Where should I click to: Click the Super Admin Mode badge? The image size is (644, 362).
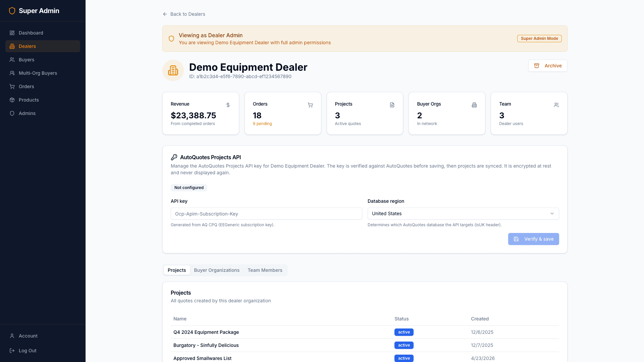click(x=539, y=39)
